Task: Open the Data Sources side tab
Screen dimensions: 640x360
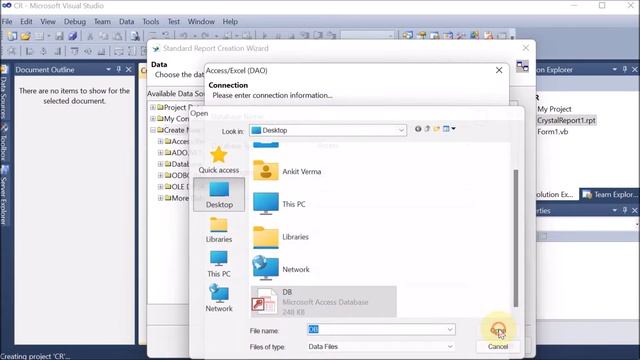Action: (4, 93)
